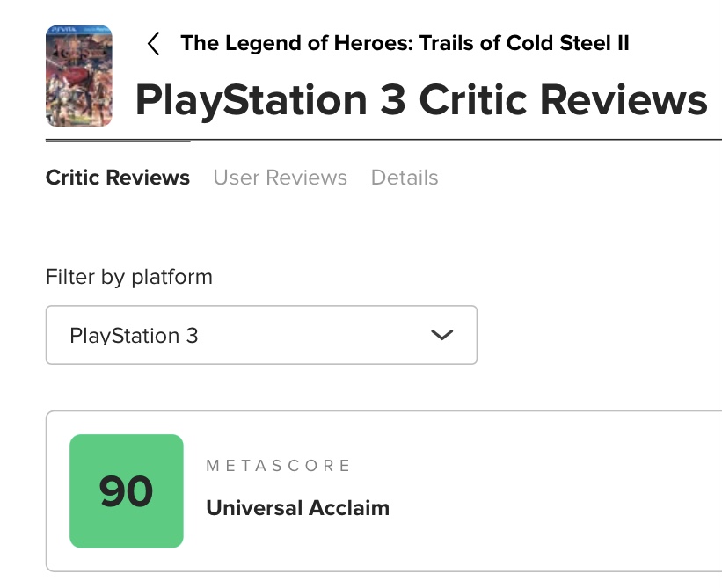Click the Universal Acclaim label
Screen dimensions: 722x588
(x=297, y=508)
